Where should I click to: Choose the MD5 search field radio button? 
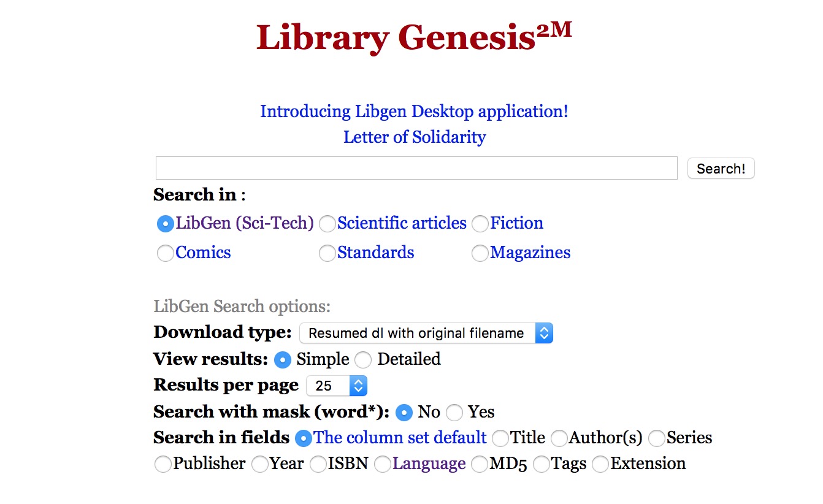[480, 465]
